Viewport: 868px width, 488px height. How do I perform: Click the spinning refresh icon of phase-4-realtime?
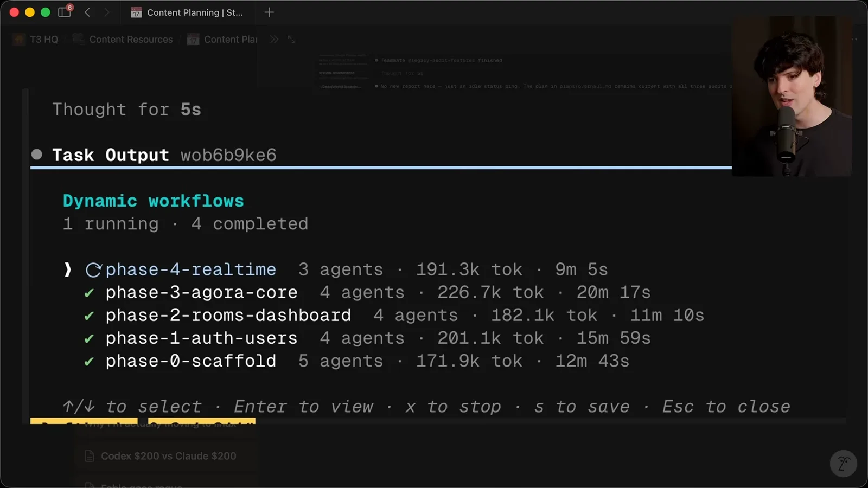(93, 270)
